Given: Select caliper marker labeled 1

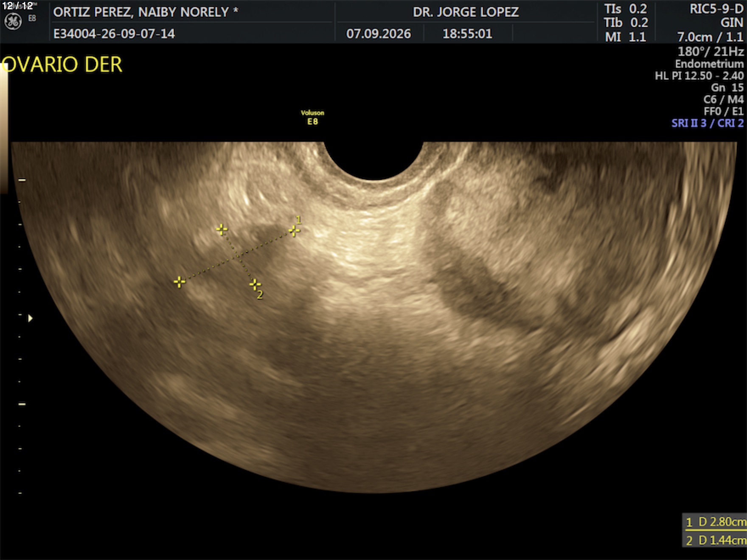Looking at the screenshot, I should tap(294, 230).
